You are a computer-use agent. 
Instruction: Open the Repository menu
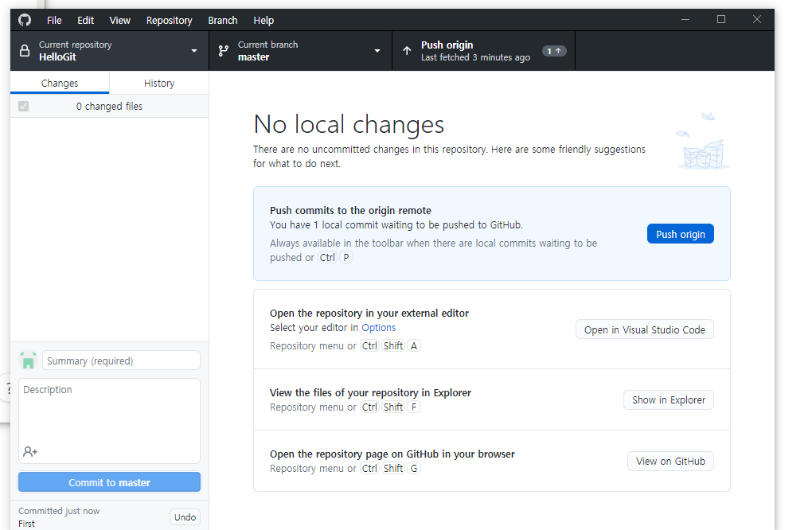pyautogui.click(x=169, y=20)
